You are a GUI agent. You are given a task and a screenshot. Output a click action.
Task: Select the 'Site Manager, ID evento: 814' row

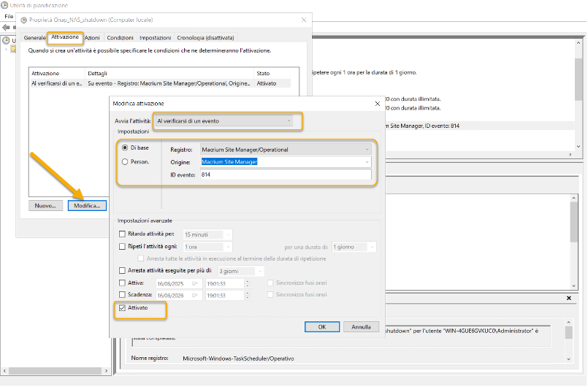point(480,126)
